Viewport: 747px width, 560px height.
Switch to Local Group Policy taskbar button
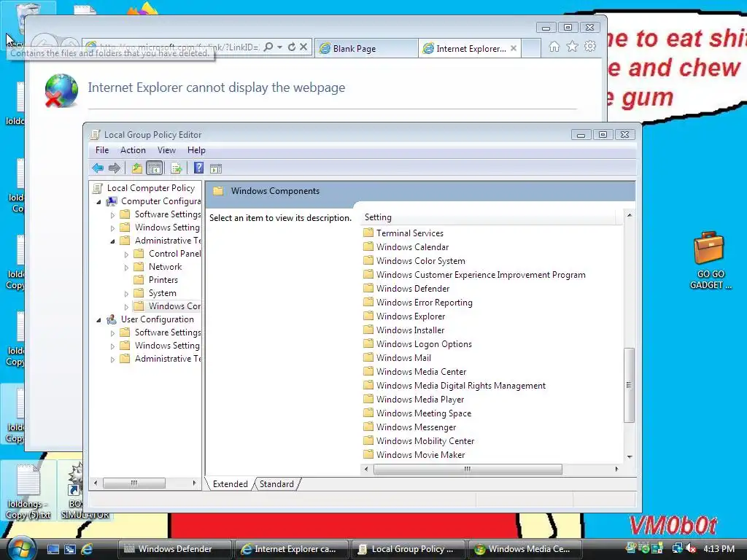409,549
